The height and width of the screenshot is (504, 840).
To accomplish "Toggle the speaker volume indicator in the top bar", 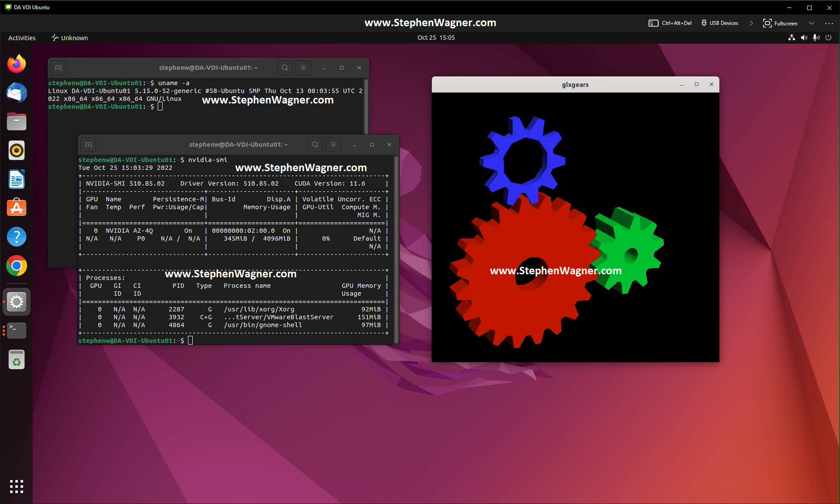I will point(803,38).
